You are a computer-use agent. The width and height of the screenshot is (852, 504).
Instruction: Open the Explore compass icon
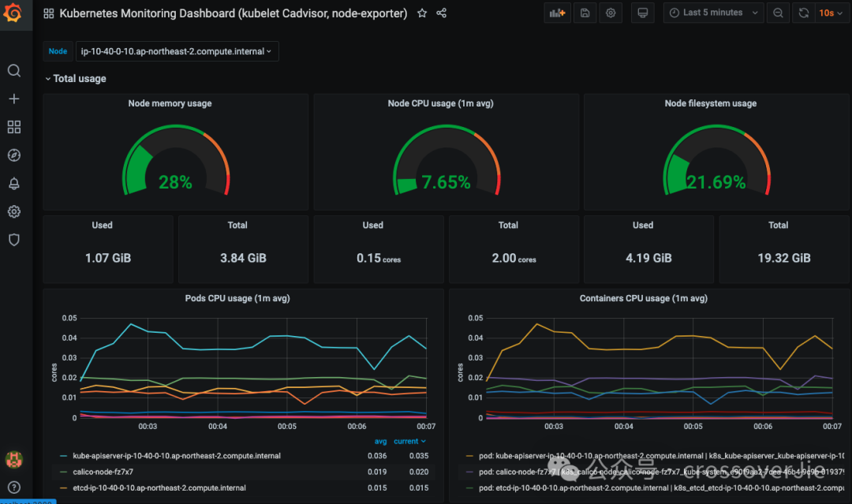(13, 155)
